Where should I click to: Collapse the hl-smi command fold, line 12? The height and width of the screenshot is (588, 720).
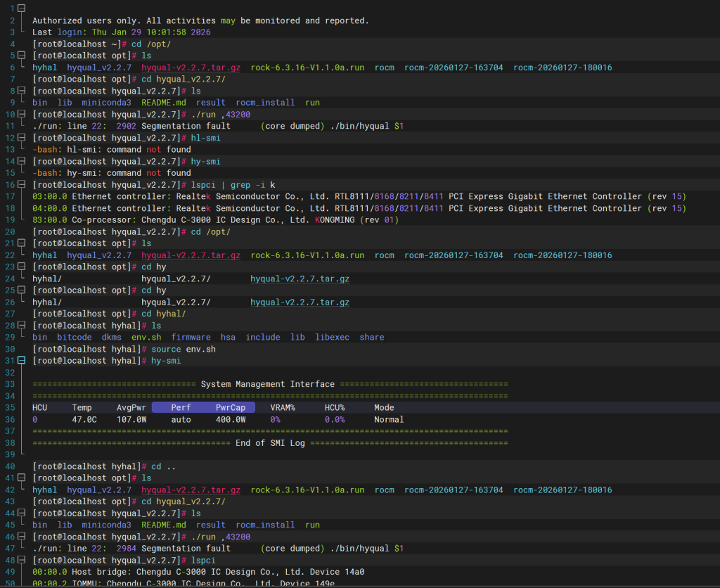pos(22,138)
